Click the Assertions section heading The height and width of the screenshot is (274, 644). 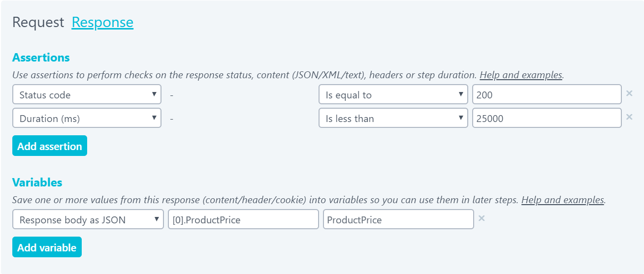[41, 58]
